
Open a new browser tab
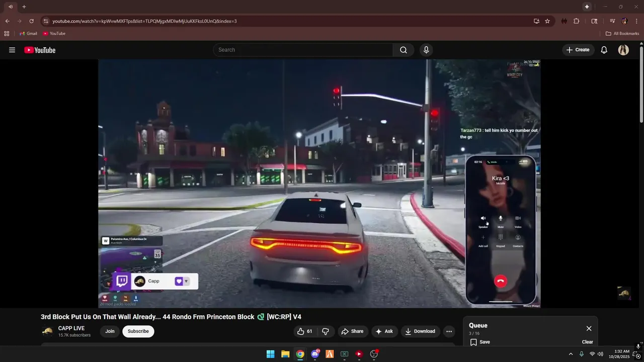(x=24, y=7)
